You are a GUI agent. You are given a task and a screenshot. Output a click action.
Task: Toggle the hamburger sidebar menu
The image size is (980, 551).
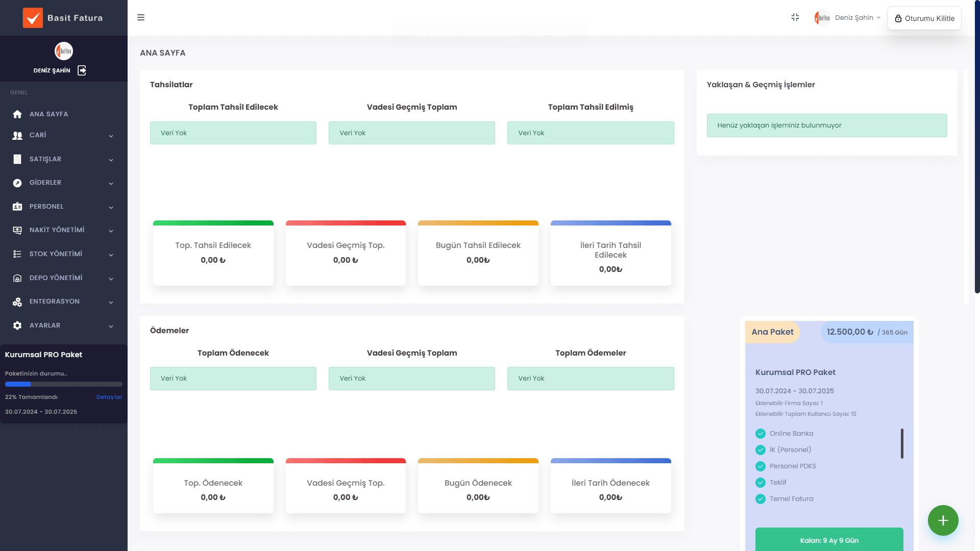coord(141,17)
